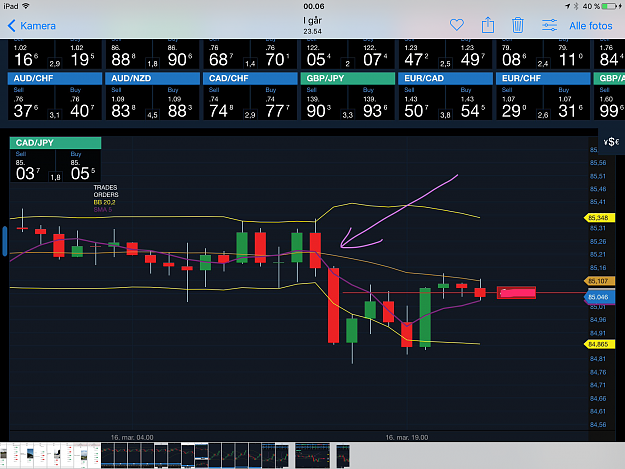This screenshot has height=469, width=625.
Task: Tap the battery icon in the status bar
Action: (609, 6)
